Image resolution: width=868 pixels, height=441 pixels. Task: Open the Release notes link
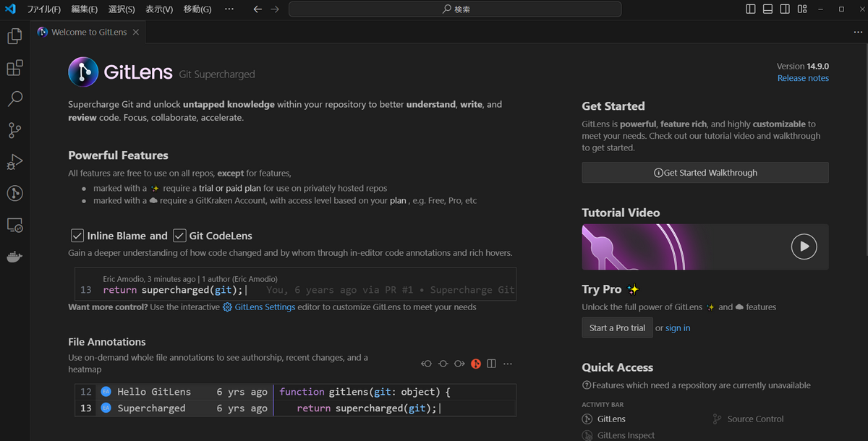coord(803,78)
